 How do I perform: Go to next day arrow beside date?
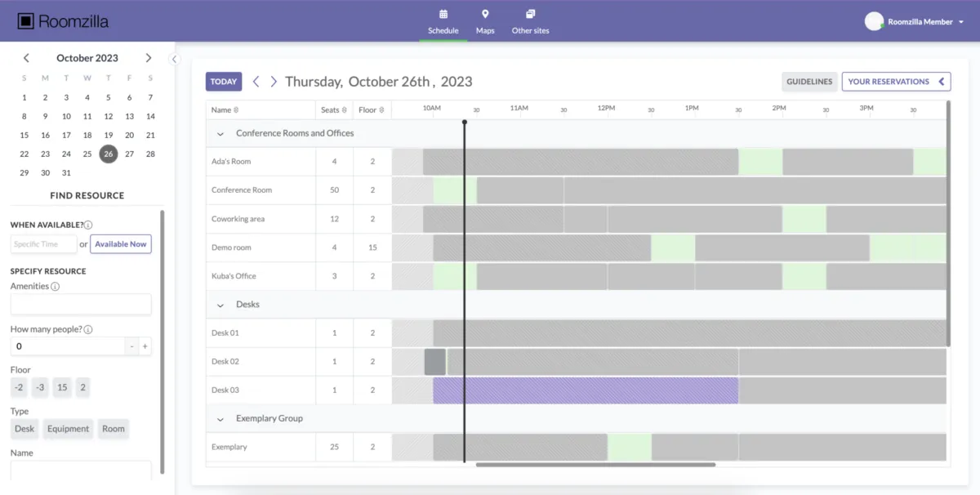coord(274,82)
